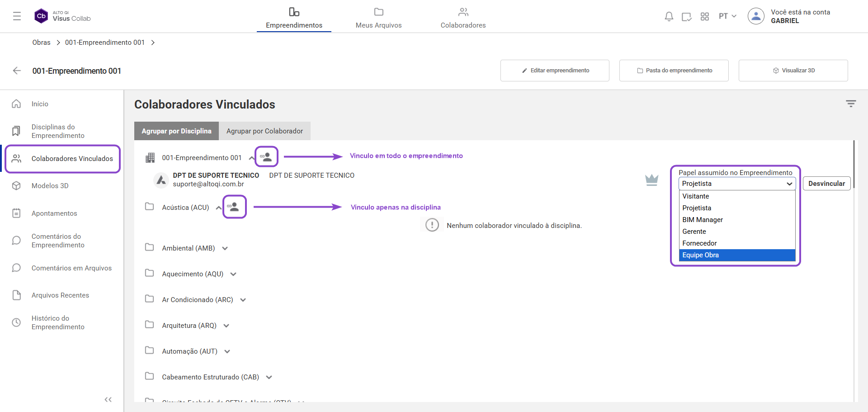This screenshot has width=868, height=412.
Task: Go to the Meus Arquivos tab
Action: click(378, 18)
